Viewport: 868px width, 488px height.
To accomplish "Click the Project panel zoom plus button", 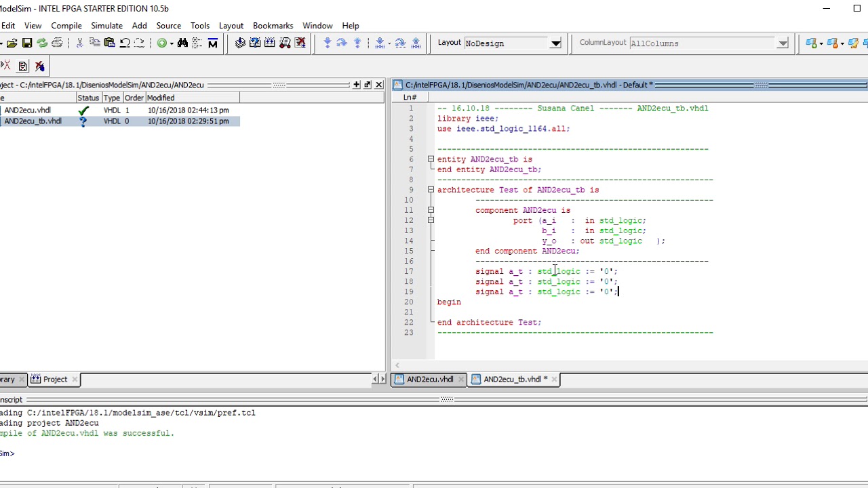I will click(356, 85).
